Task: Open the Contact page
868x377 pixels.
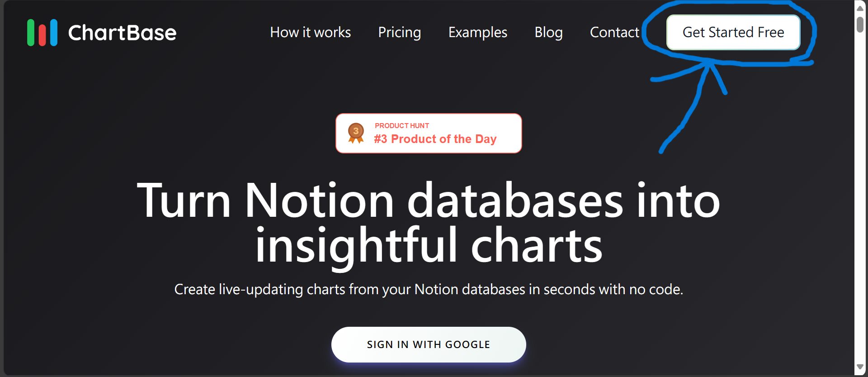Action: [614, 32]
